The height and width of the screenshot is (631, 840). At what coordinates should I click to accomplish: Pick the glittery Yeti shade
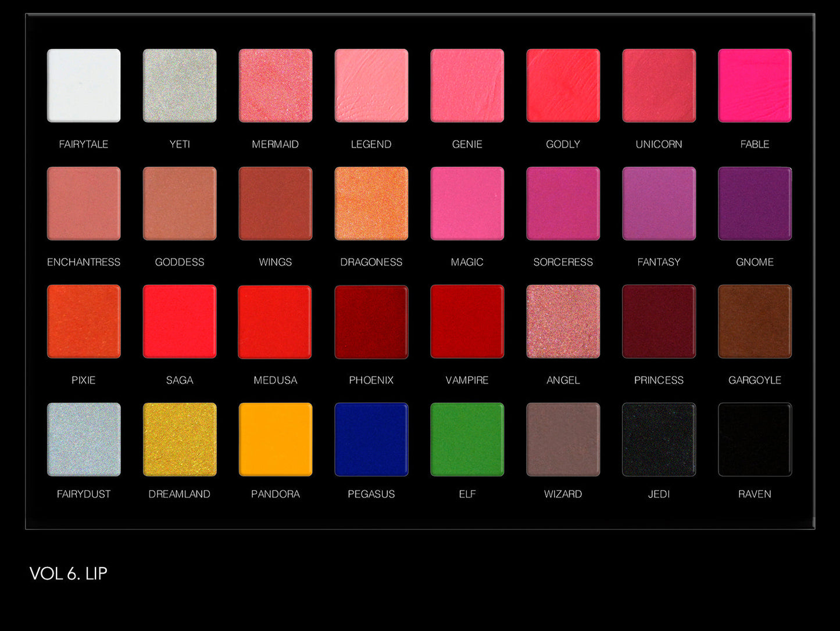(180, 85)
